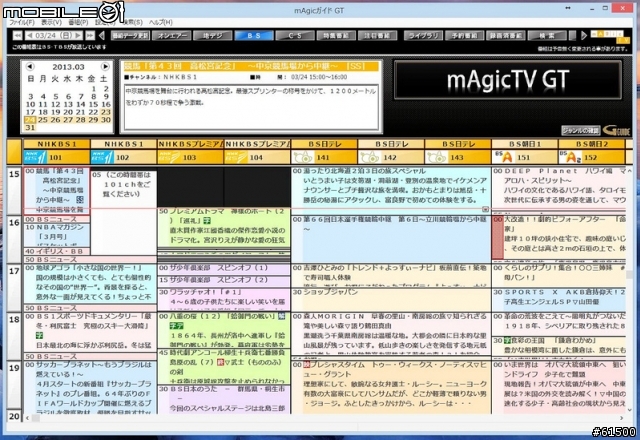This screenshot has width=640, height=440.
Task: Open the 特集番組 list
Action: [x=336, y=36]
